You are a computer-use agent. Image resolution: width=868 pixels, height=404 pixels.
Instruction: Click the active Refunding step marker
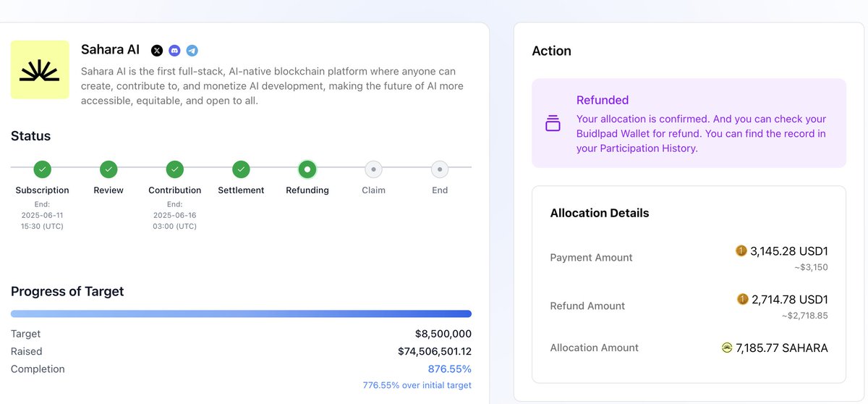tap(307, 169)
